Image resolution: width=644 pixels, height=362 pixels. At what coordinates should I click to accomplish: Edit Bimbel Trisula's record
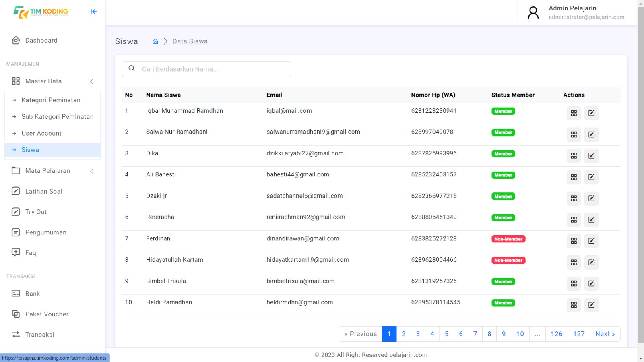(592, 284)
